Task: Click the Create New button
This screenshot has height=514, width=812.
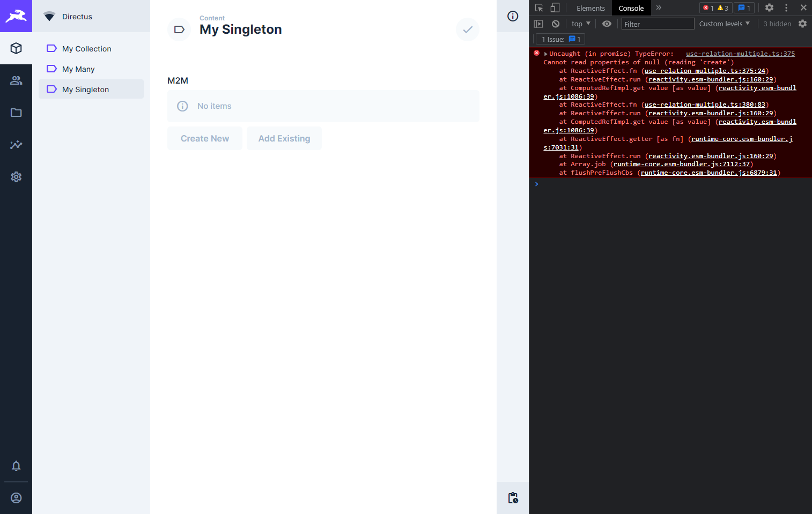Action: tap(204, 138)
